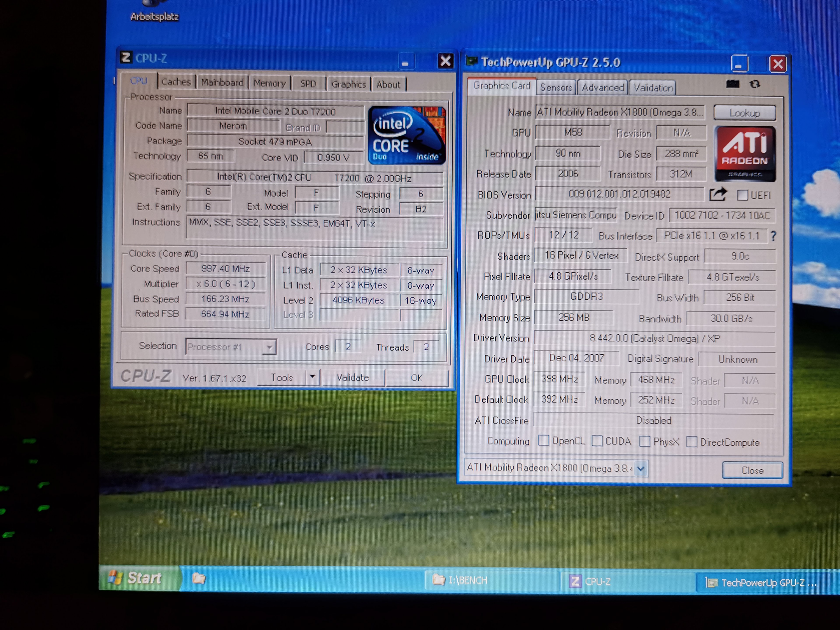Switch to the Graphics tab in CPU-Z
840x630 pixels.
349,84
